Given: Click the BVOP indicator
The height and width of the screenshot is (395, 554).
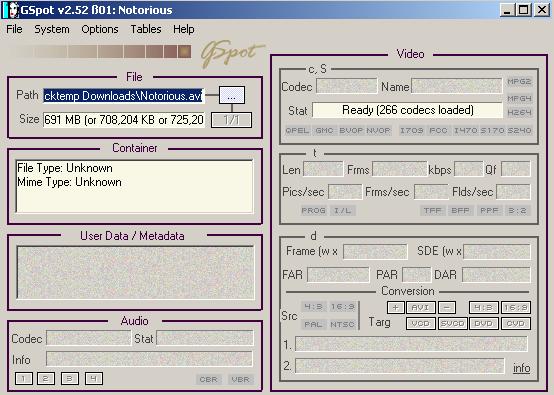Looking at the screenshot, I should click(351, 130).
